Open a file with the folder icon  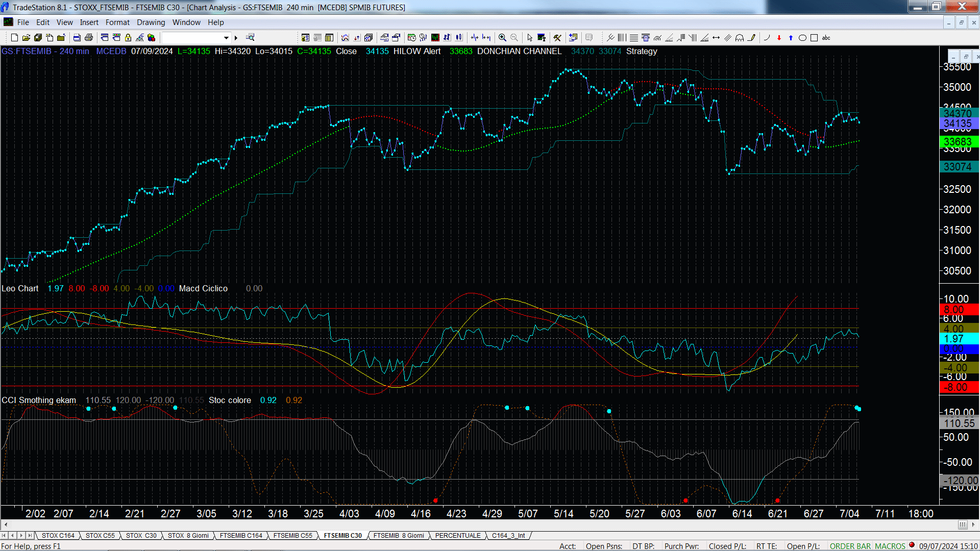pyautogui.click(x=26, y=38)
